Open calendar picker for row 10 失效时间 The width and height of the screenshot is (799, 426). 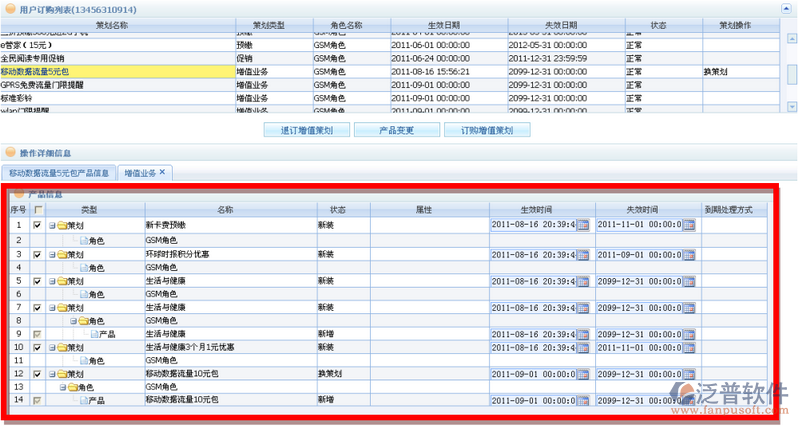tap(688, 347)
